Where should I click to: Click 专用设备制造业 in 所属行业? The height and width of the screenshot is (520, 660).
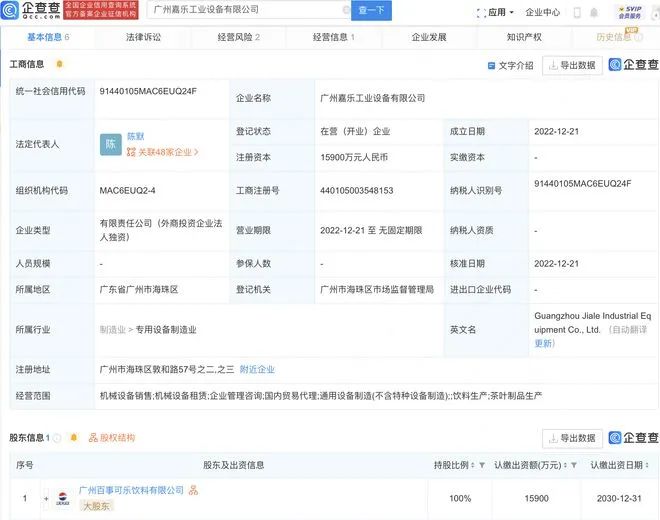click(166, 330)
